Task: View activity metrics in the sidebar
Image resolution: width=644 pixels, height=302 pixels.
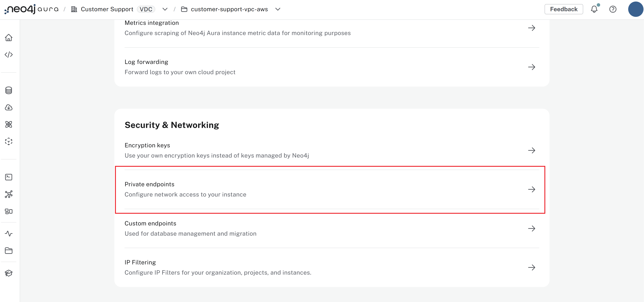Action: click(x=9, y=233)
